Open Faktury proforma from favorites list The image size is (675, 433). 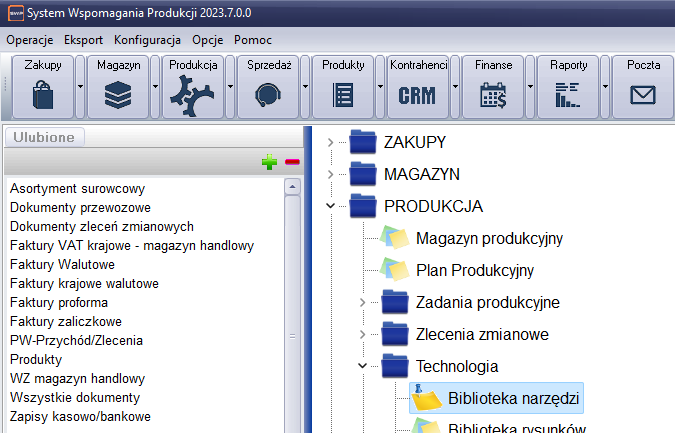point(59,302)
